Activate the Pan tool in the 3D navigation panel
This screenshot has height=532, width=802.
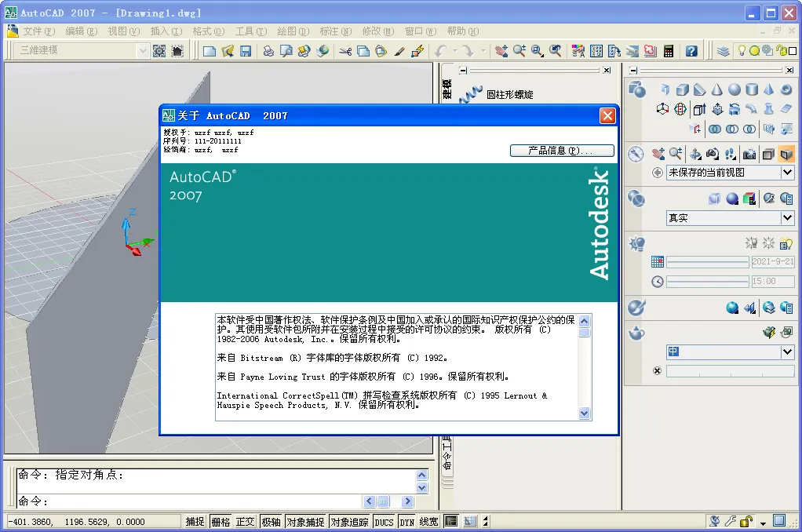pos(657,155)
